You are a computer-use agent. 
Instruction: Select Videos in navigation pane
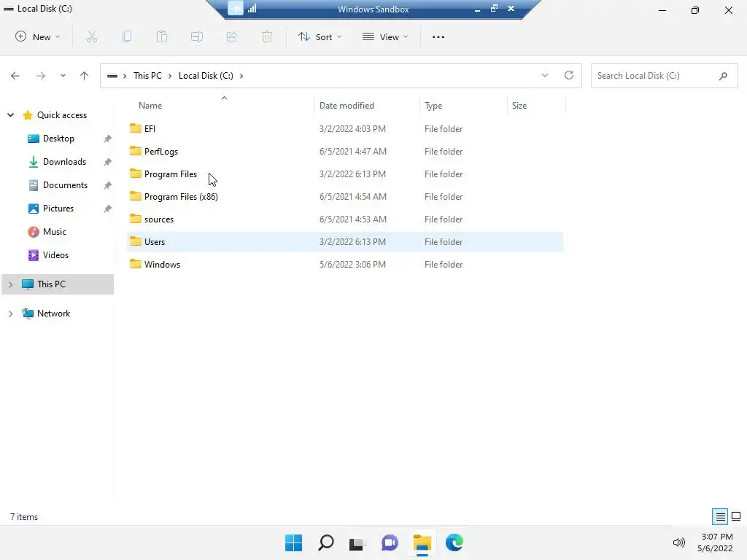click(x=55, y=255)
